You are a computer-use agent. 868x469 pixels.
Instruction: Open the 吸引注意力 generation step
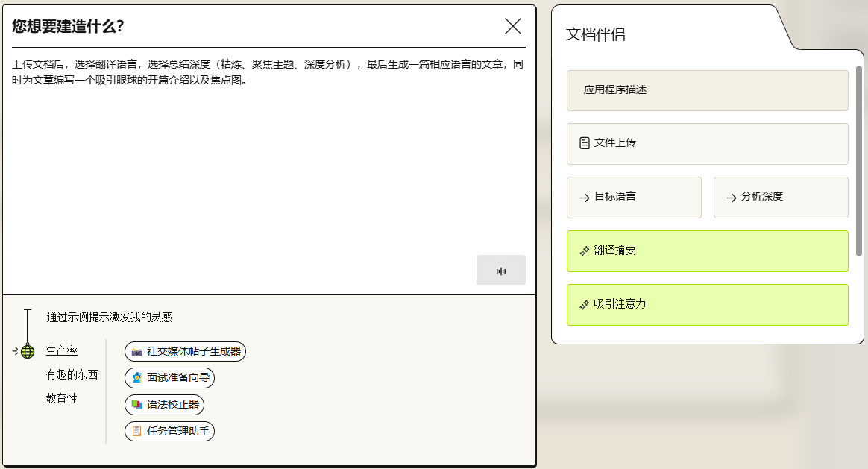click(708, 305)
